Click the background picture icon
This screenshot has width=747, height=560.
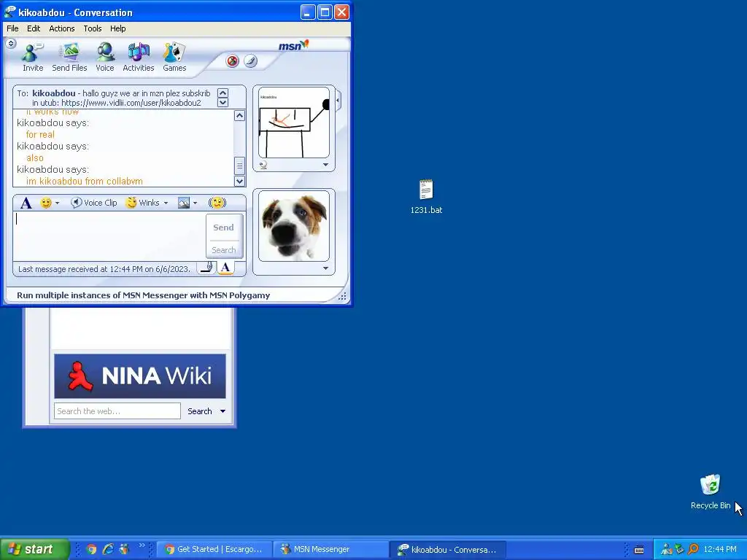pos(184,203)
